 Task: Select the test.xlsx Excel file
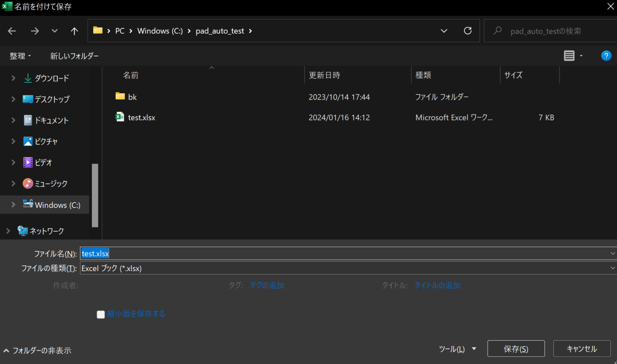141,118
